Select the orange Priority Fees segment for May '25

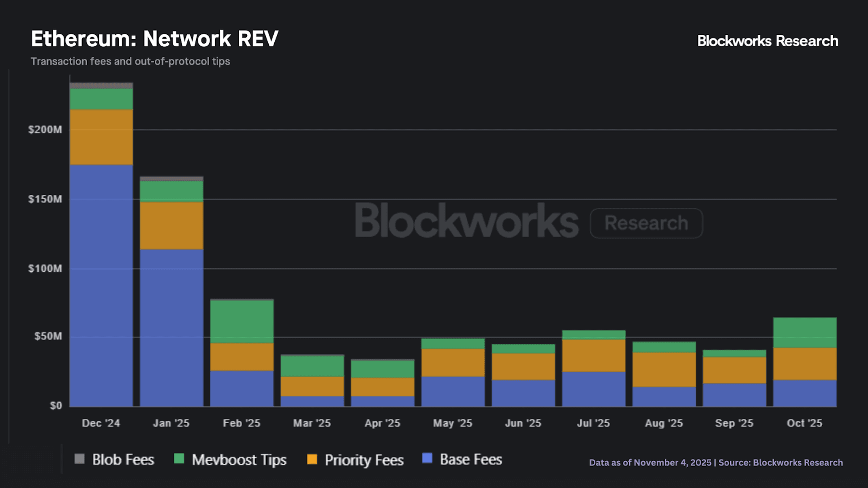453,363
